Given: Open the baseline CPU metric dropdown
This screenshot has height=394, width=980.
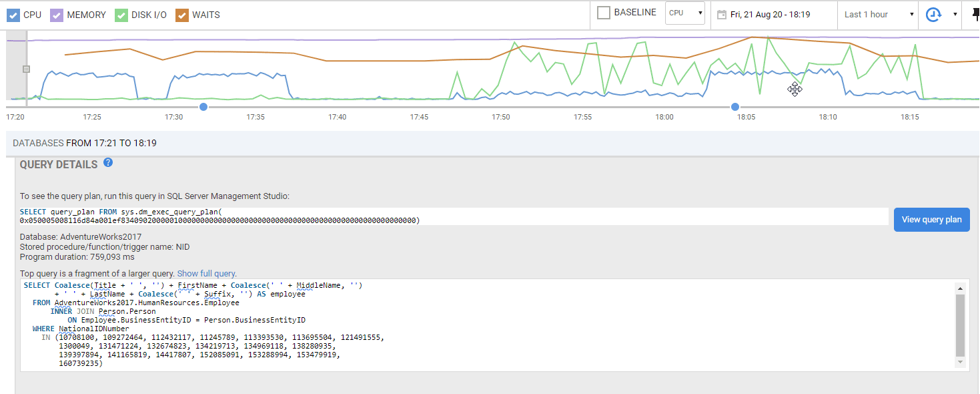Looking at the screenshot, I should pos(685,13).
